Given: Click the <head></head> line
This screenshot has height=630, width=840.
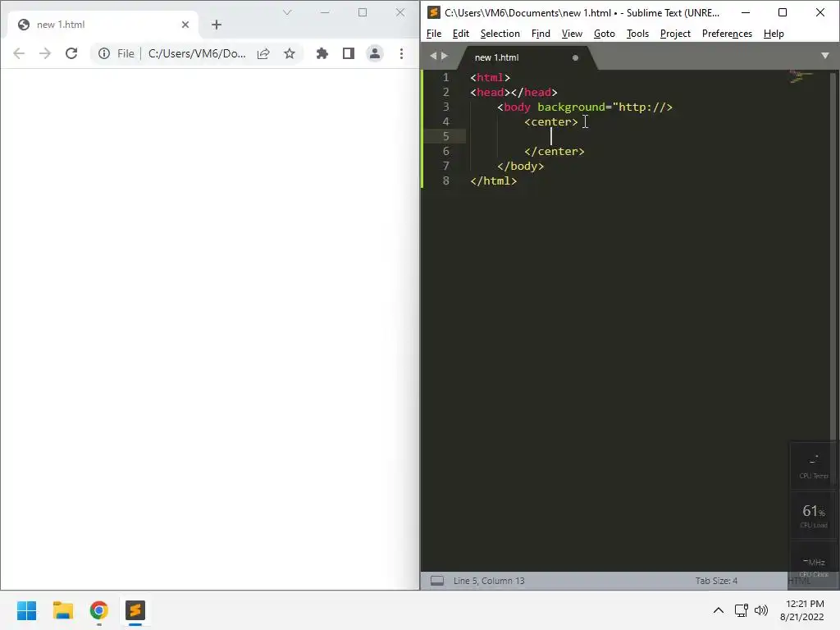Looking at the screenshot, I should 514,92.
